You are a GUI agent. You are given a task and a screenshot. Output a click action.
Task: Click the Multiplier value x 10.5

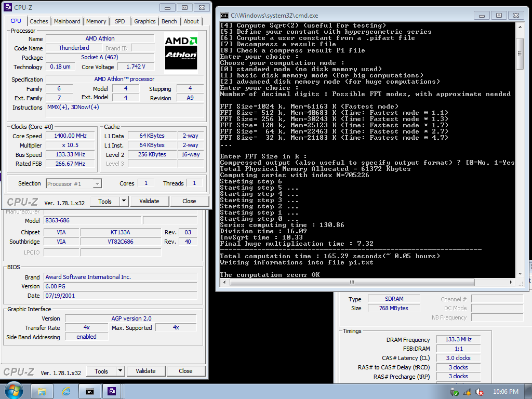(x=70, y=145)
